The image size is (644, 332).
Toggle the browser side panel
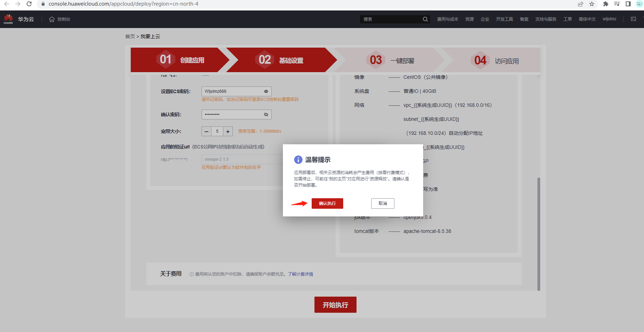(628, 4)
